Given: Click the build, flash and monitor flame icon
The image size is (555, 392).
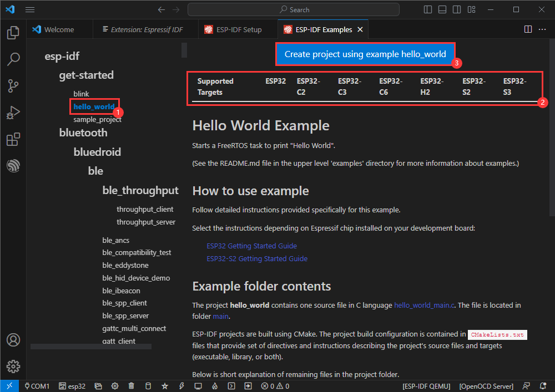Looking at the screenshot, I should tap(215, 386).
